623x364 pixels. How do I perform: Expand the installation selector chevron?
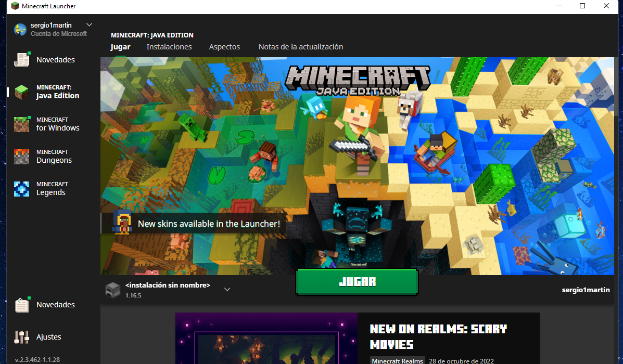click(x=227, y=289)
